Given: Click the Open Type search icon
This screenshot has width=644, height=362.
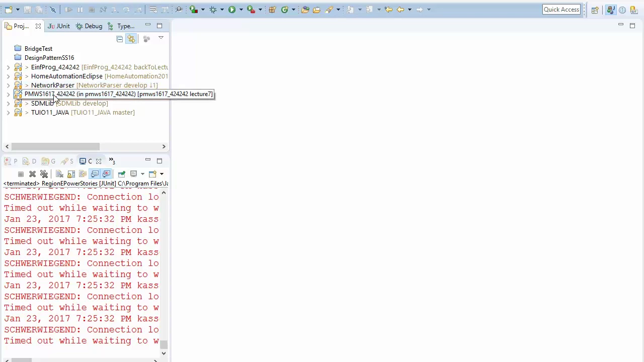Looking at the screenshot, I should coord(179,10).
